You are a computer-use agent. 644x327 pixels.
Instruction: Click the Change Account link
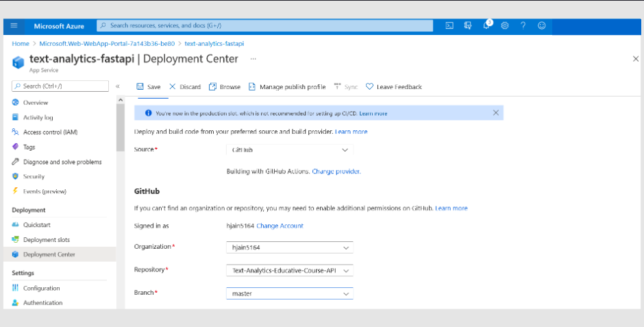click(280, 226)
